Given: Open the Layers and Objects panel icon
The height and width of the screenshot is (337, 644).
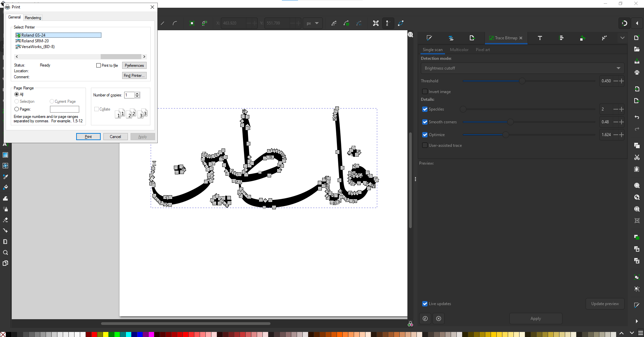Looking at the screenshot, I should (451, 38).
